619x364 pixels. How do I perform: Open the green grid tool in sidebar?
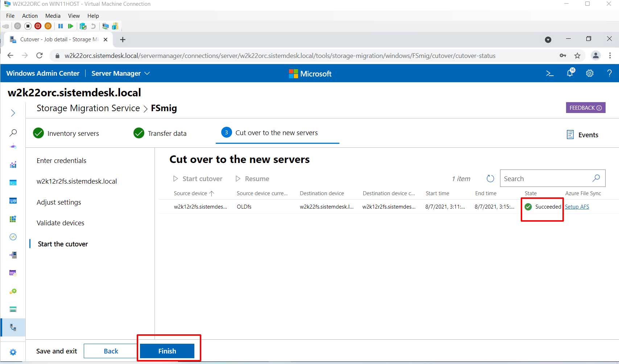pyautogui.click(x=13, y=219)
